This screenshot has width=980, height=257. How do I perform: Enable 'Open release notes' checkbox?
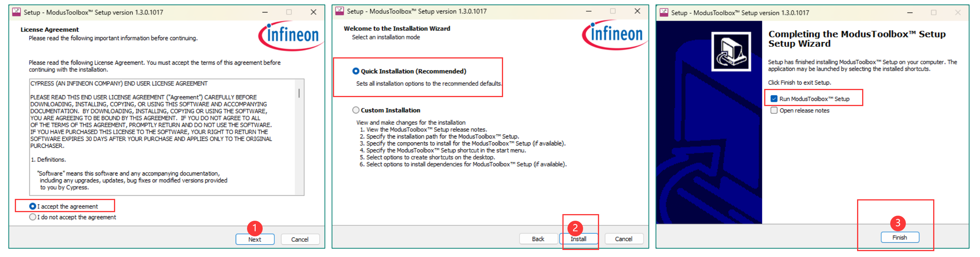tap(774, 111)
